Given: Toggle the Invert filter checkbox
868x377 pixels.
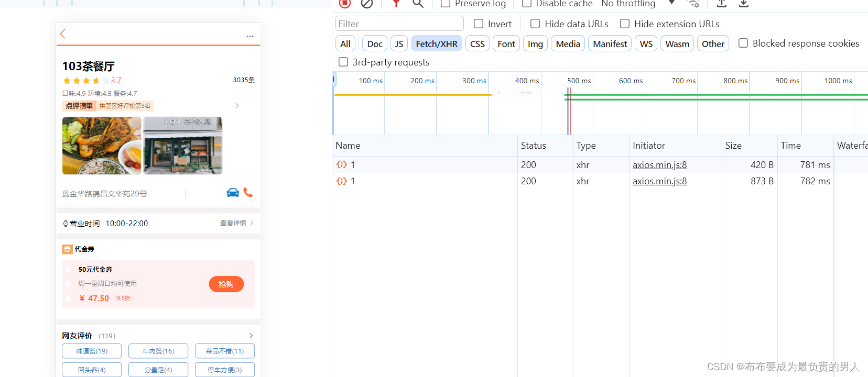Looking at the screenshot, I should (479, 24).
